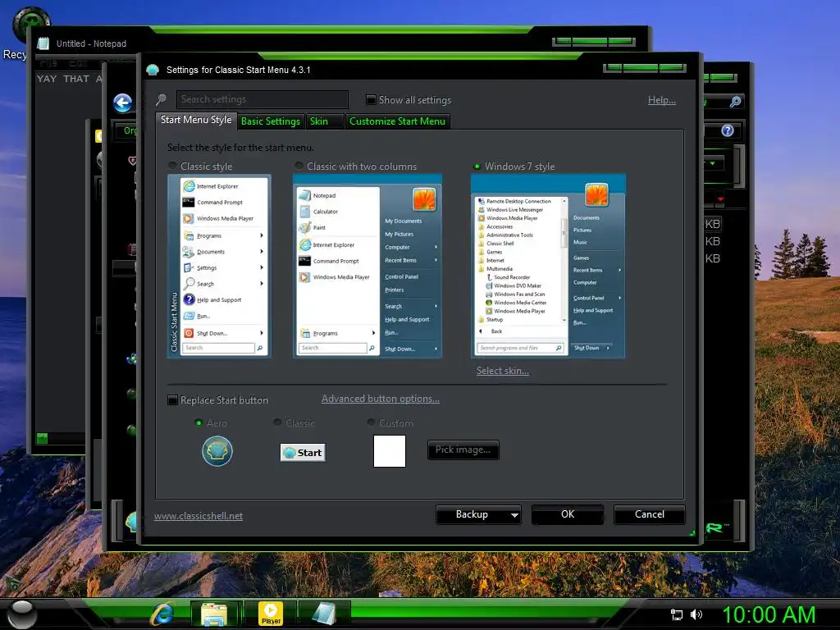Screen dimensions: 840x630
Task: Choose the Custom button radio option
Action: 371,422
